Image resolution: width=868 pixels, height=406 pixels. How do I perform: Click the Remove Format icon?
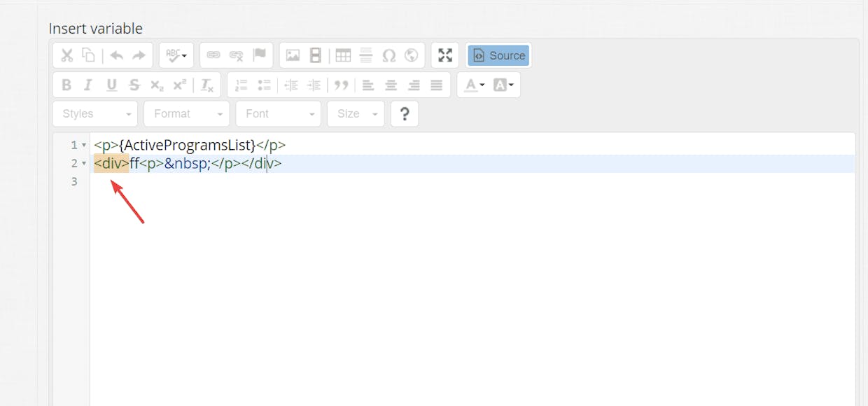(207, 85)
